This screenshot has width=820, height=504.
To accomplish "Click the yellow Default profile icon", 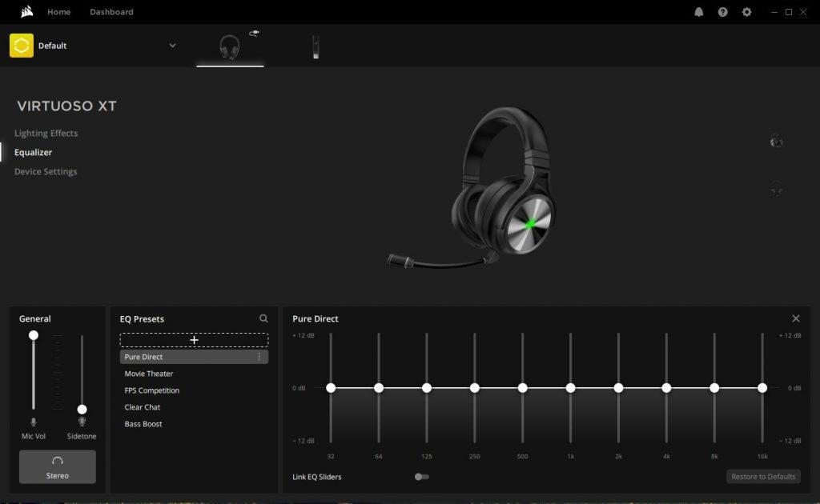I will (22, 46).
